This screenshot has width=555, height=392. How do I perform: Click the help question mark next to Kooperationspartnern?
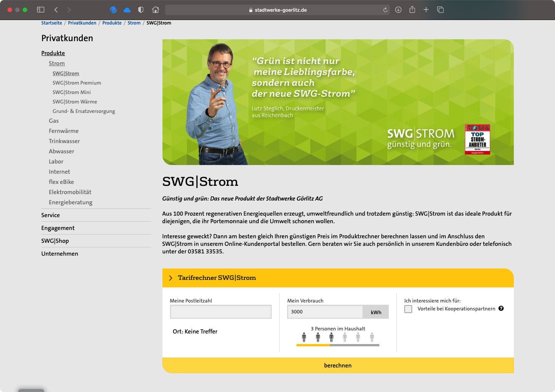(x=501, y=309)
